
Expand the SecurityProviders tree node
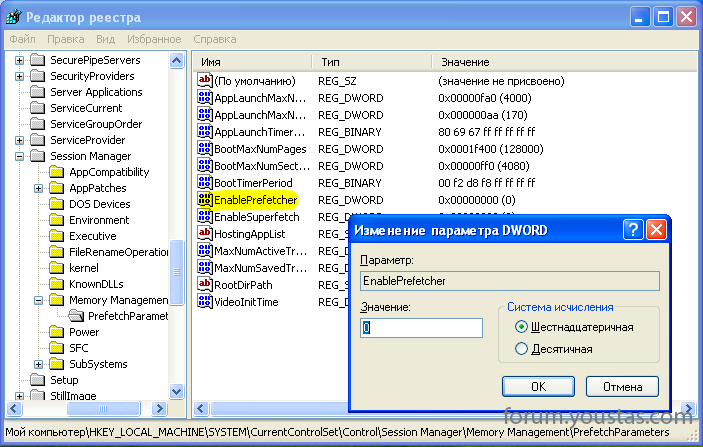pyautogui.click(x=19, y=76)
